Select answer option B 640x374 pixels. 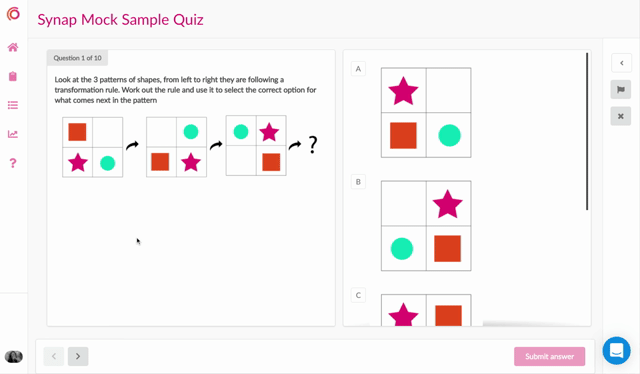point(358,182)
